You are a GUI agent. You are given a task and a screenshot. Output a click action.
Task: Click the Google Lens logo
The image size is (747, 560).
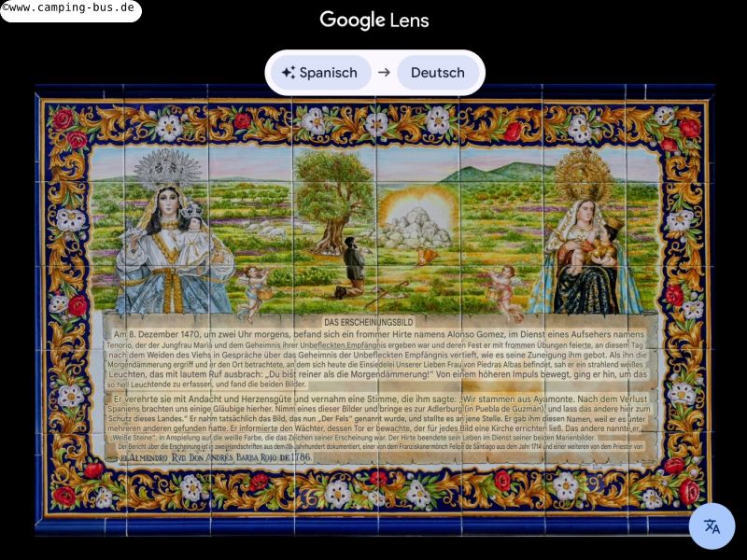[x=373, y=20]
